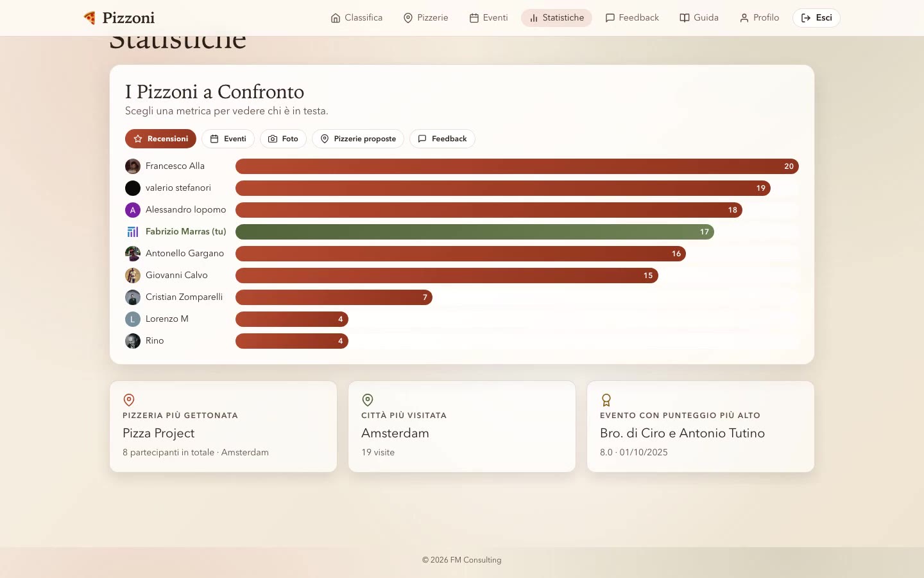Show the Pizzerie proposte metric
This screenshot has height=578, width=924.
358,139
